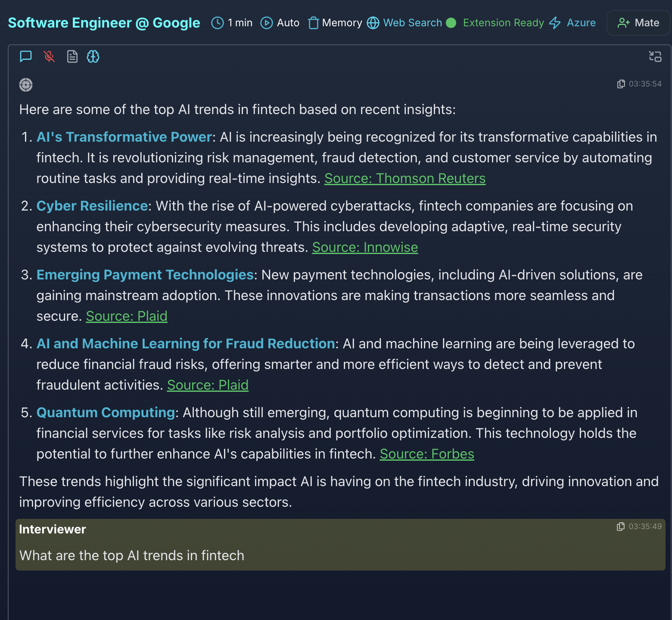Viewport: 672px width, 620px height.
Task: Copy the interviewer question at 03:35:49
Action: (620, 527)
